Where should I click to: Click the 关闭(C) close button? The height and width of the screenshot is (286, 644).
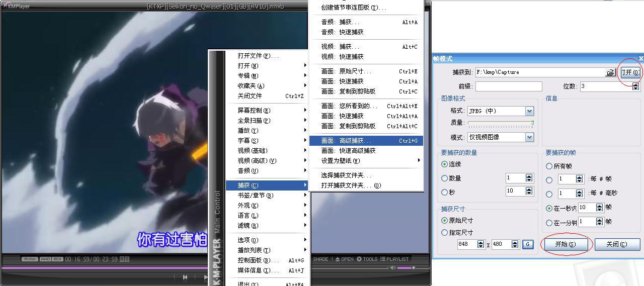click(x=617, y=244)
